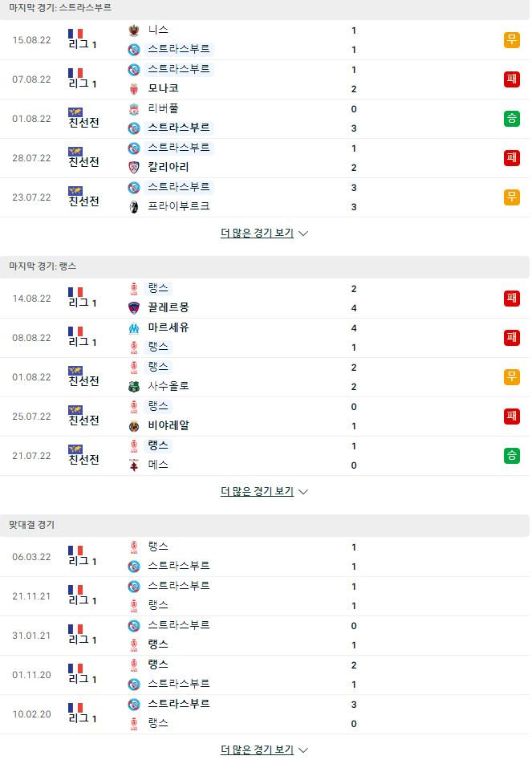Click the Cagliari crest icon

pos(133,167)
